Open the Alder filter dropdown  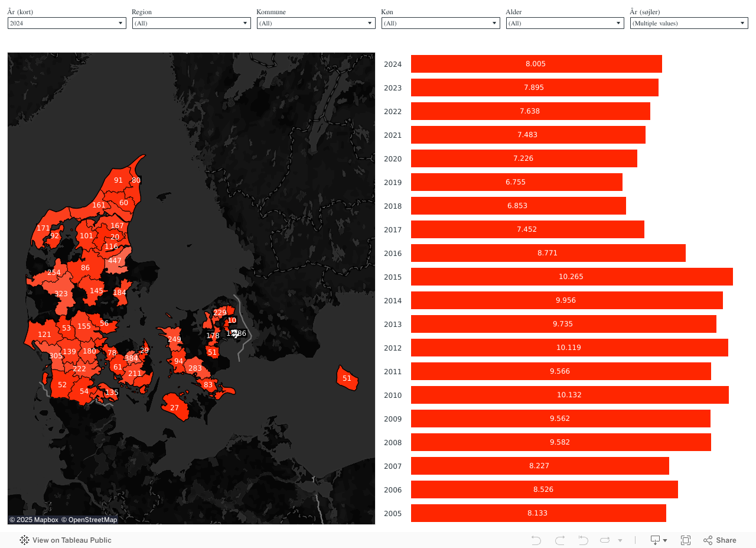[565, 23]
